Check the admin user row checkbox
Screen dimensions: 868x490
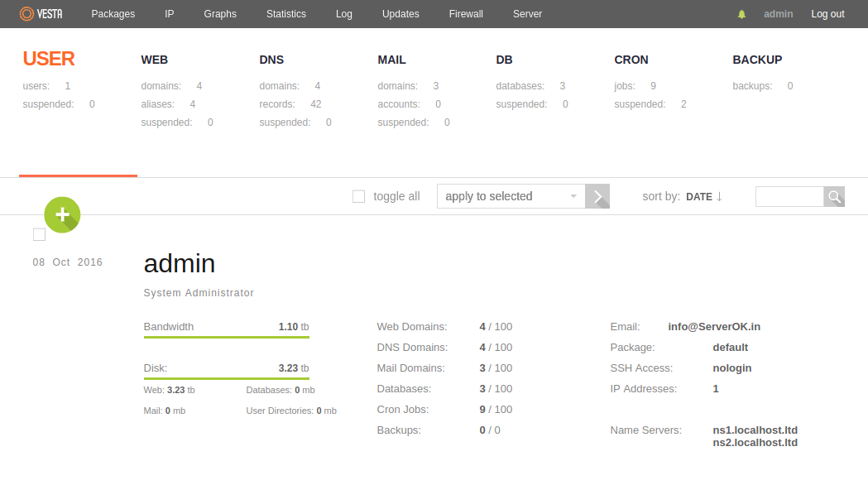click(x=39, y=234)
